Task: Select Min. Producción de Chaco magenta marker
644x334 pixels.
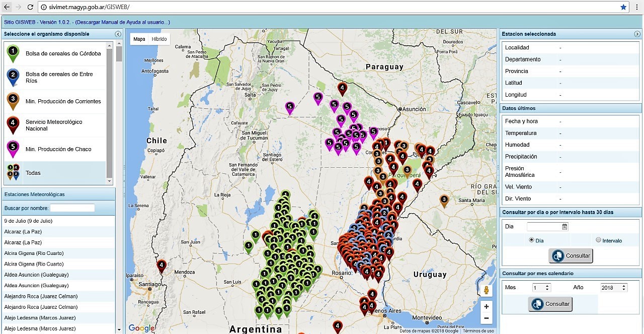Action: [13, 149]
